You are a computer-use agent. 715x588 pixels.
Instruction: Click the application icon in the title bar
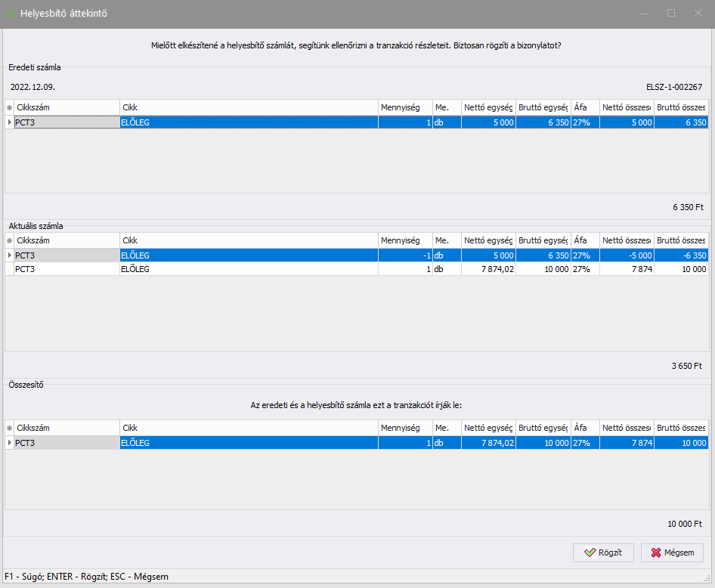click(x=11, y=14)
